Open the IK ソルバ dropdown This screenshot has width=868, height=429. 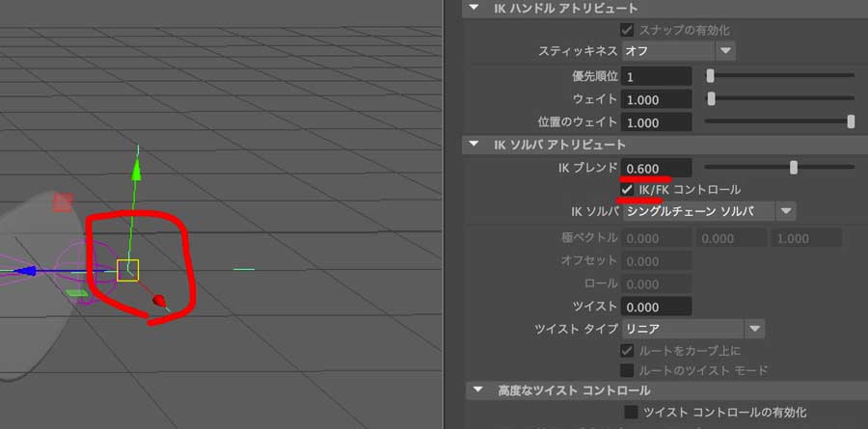click(x=709, y=211)
